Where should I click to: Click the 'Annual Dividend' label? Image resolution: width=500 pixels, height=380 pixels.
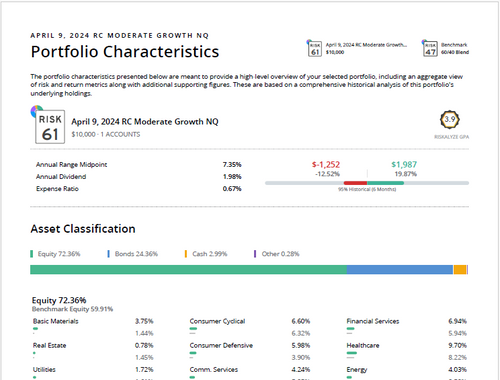click(x=61, y=177)
